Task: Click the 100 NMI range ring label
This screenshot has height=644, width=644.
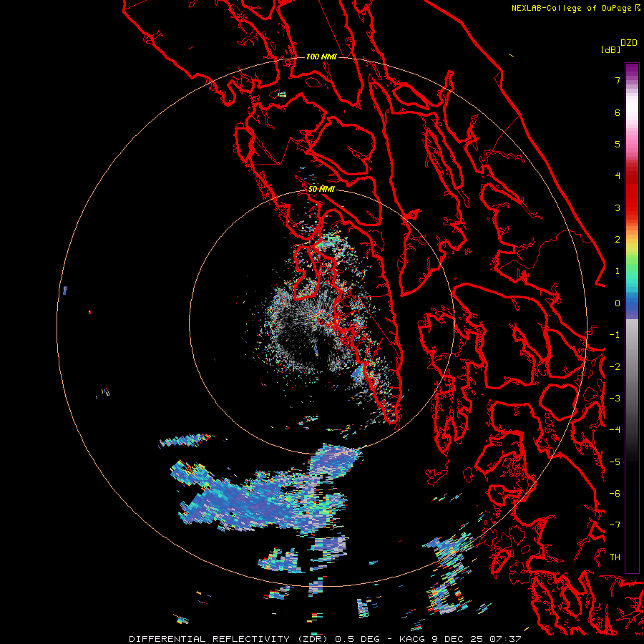Action: pyautogui.click(x=321, y=57)
